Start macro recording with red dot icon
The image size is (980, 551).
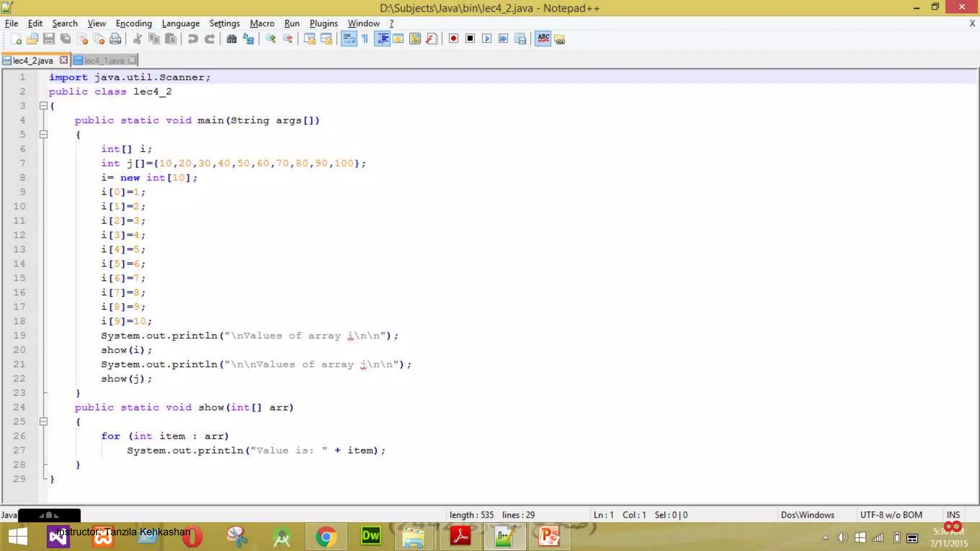pyautogui.click(x=454, y=39)
